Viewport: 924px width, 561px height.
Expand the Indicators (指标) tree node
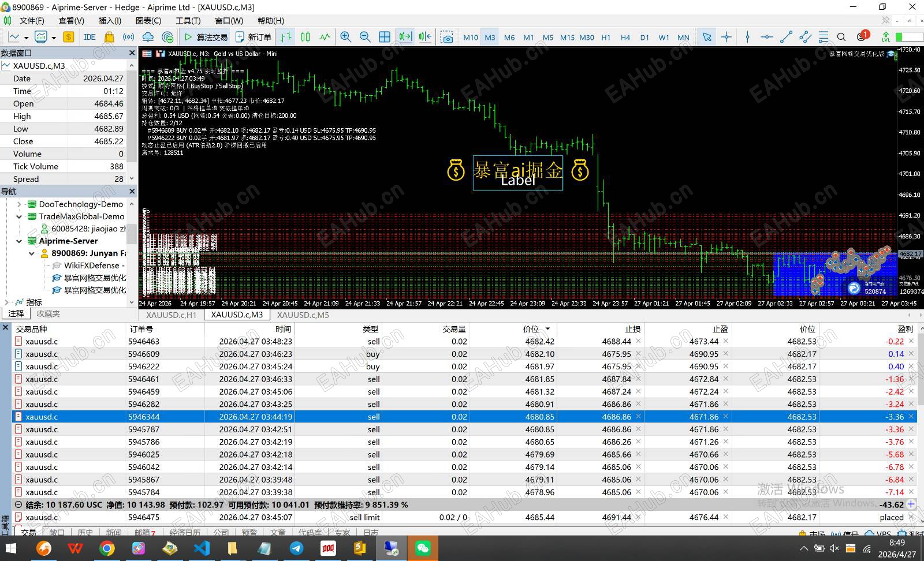(6, 302)
